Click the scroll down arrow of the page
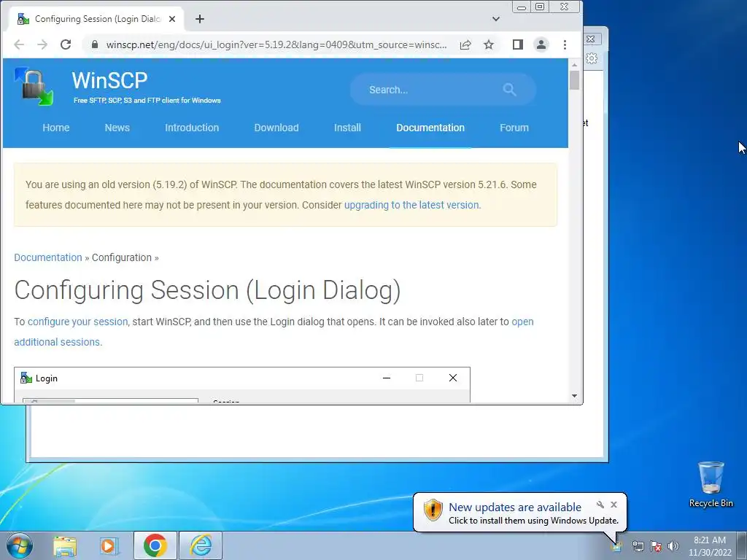 point(575,396)
